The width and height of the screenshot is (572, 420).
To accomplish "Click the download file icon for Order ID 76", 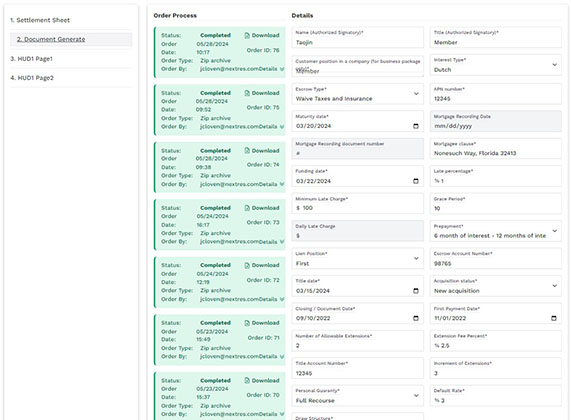I will (247, 35).
